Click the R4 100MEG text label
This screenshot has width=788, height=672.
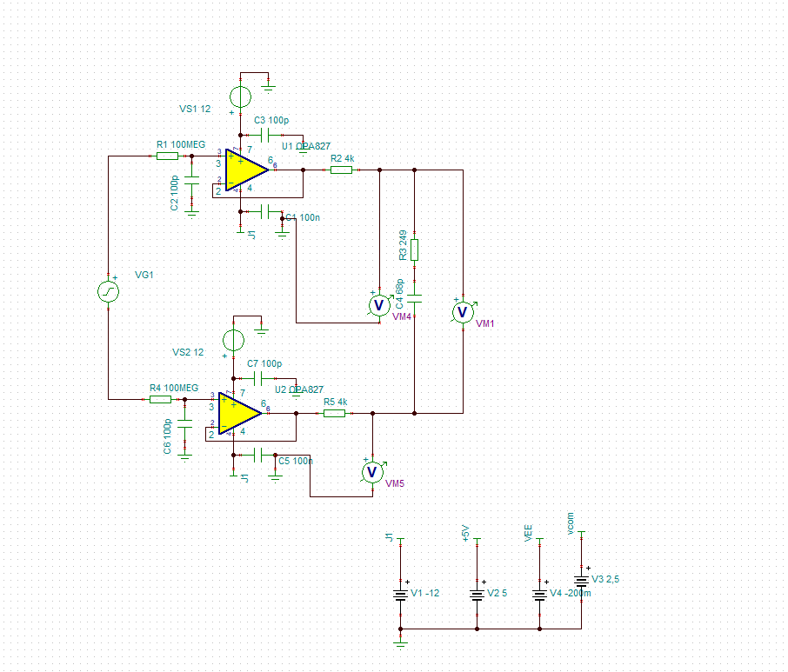tap(174, 388)
